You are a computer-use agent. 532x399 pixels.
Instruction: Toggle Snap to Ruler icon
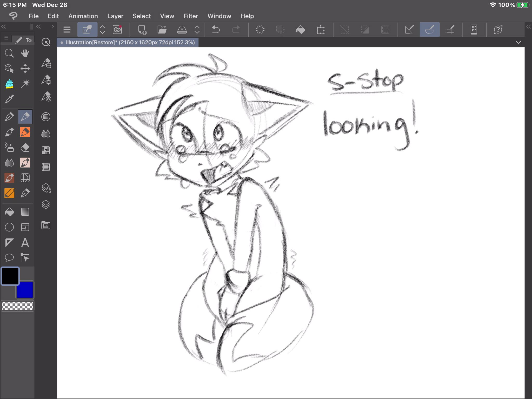(409, 30)
